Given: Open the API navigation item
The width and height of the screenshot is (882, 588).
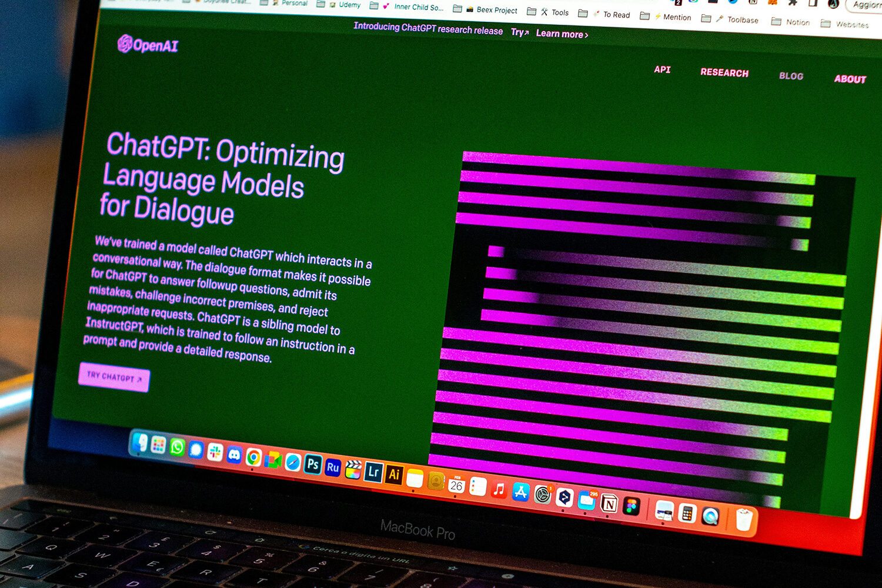Looking at the screenshot, I should click(662, 69).
